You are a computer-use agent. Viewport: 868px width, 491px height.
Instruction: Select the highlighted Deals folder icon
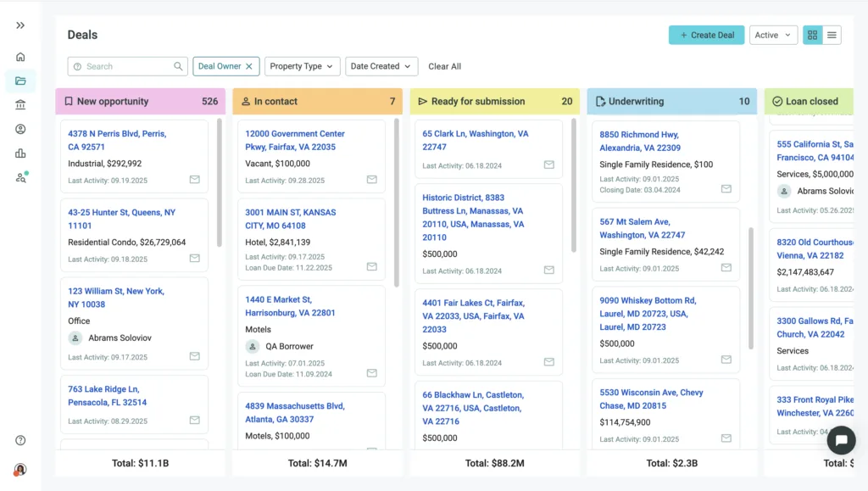click(19, 81)
